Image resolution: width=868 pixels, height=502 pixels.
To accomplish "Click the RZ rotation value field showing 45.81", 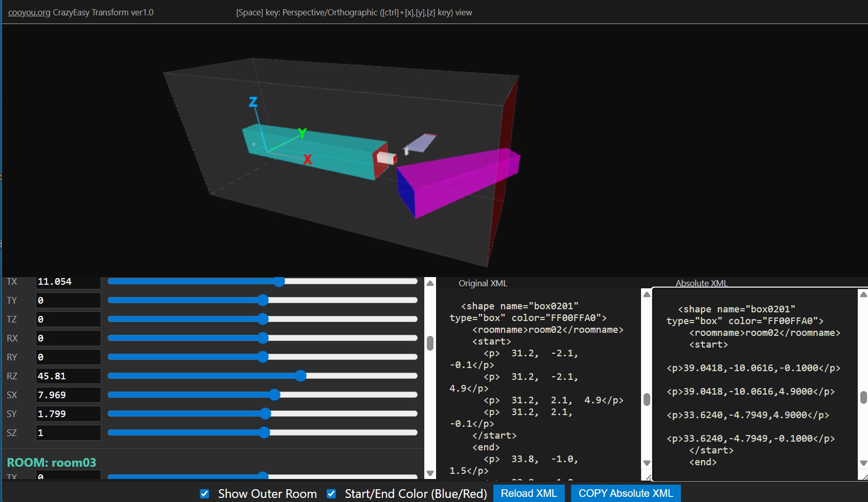I will click(x=68, y=376).
